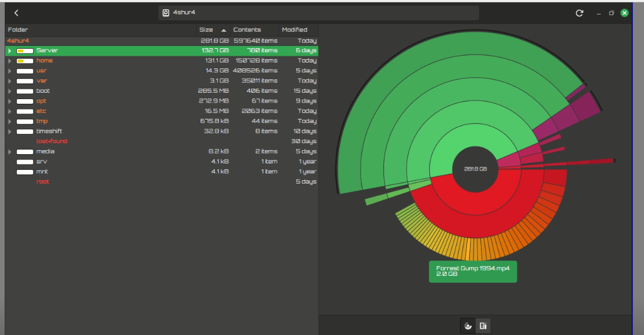Click the "406 items" contents cell
This screenshot has height=335, width=644.
262,91
